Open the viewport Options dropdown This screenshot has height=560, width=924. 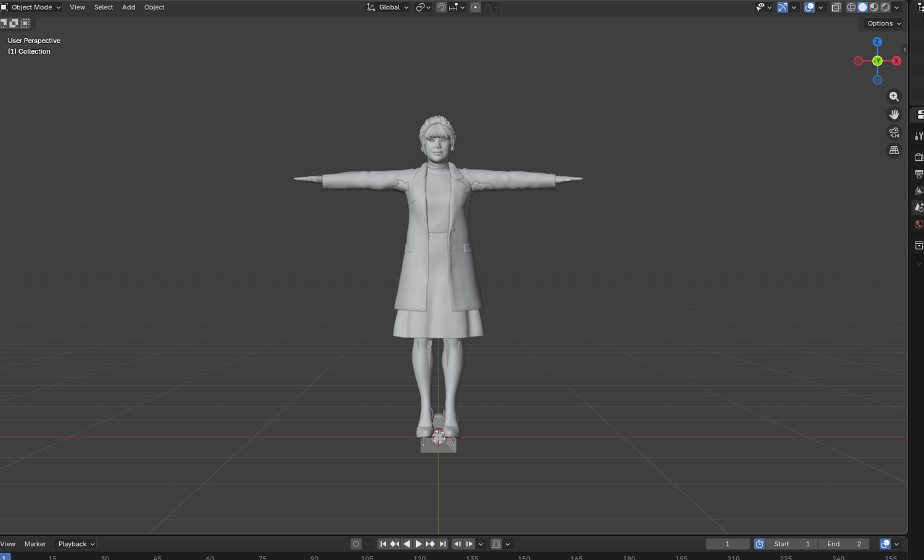tap(884, 23)
